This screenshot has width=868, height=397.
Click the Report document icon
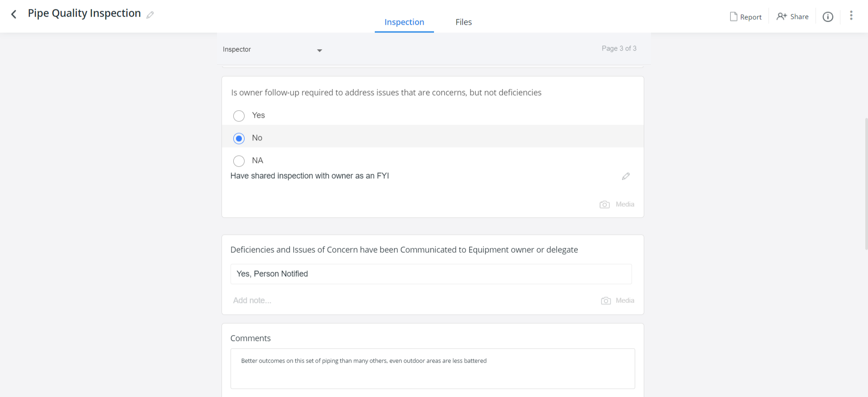point(734,17)
